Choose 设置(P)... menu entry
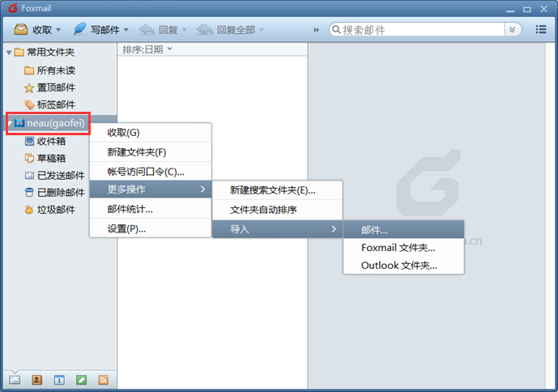558x392 pixels. 151,228
